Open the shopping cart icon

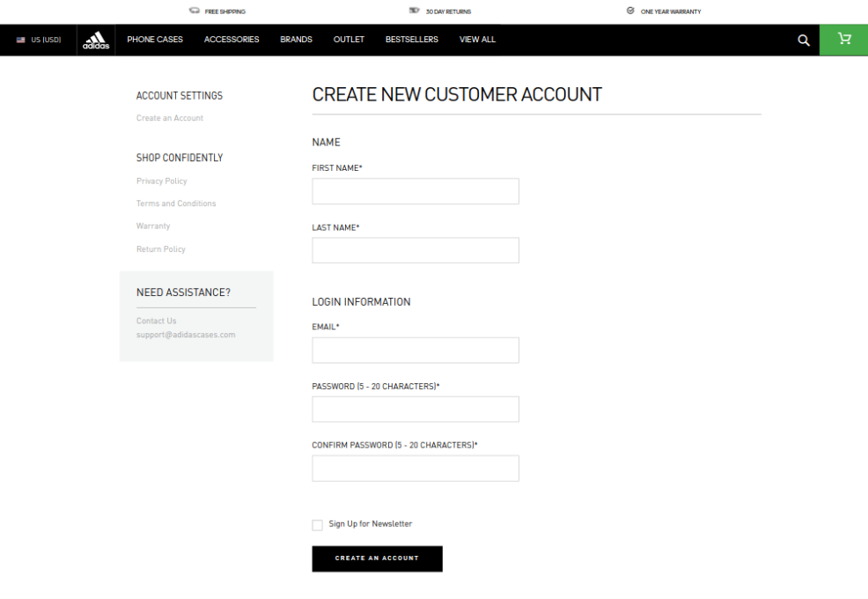tap(843, 40)
